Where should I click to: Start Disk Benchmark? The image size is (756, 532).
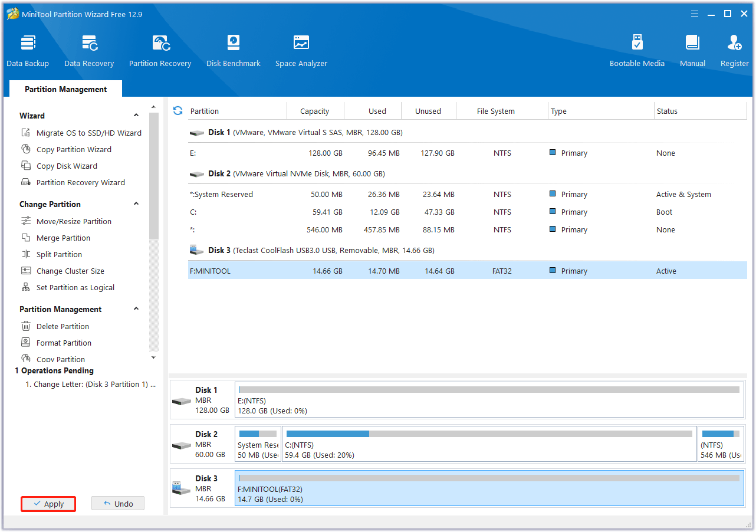[x=233, y=50]
